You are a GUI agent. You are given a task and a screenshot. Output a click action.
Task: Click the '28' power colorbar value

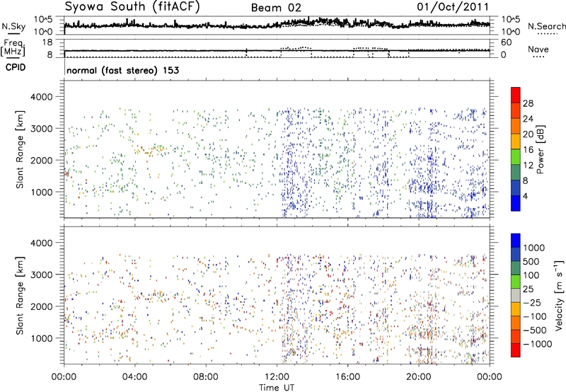coord(528,103)
